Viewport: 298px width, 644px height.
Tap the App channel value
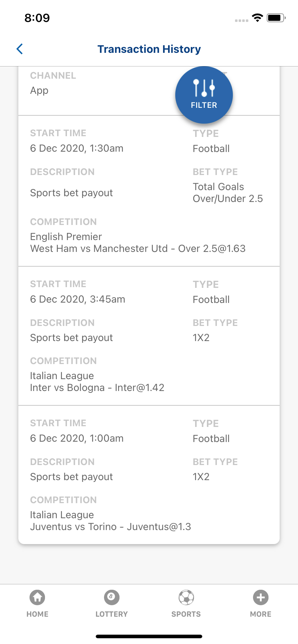coord(39,91)
